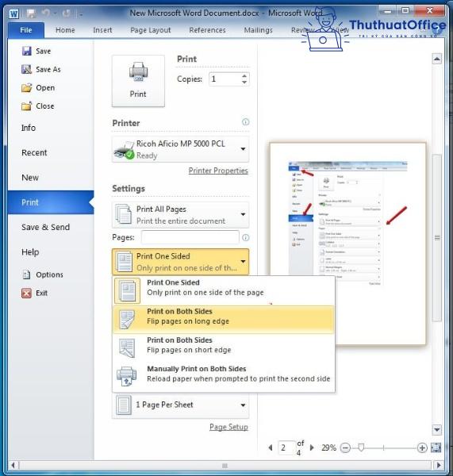Click the 29% zoom level text

(x=328, y=447)
